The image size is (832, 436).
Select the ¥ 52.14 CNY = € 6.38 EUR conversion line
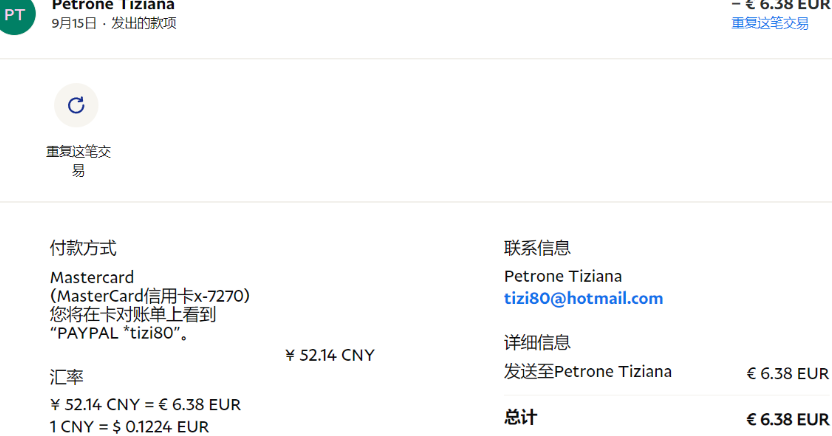pyautogui.click(x=145, y=404)
